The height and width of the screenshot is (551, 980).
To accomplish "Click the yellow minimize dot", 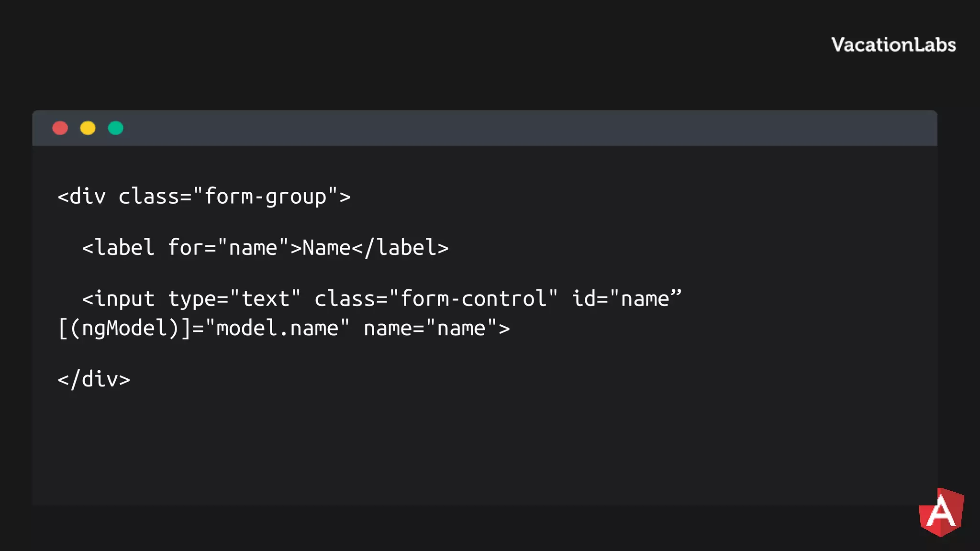I will [88, 128].
